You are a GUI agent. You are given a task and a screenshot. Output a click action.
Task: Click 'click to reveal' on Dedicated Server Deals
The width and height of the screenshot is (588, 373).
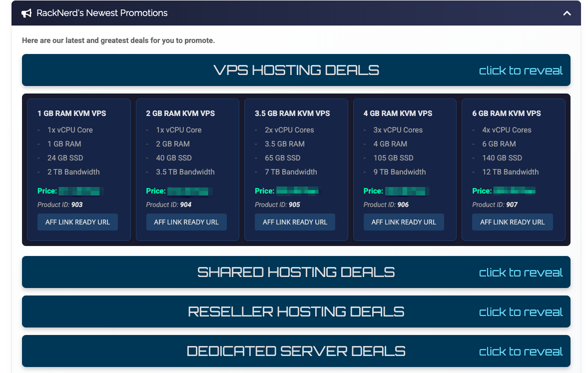pos(521,351)
